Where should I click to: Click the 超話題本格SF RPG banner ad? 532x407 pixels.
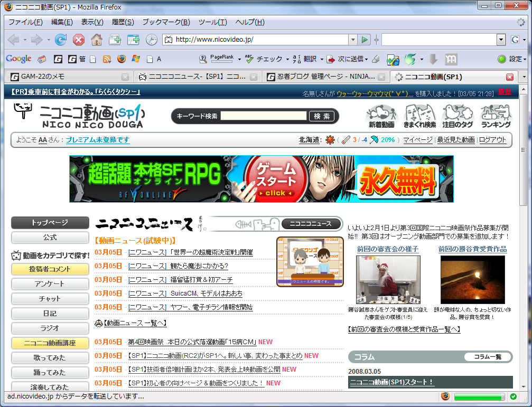point(262,179)
